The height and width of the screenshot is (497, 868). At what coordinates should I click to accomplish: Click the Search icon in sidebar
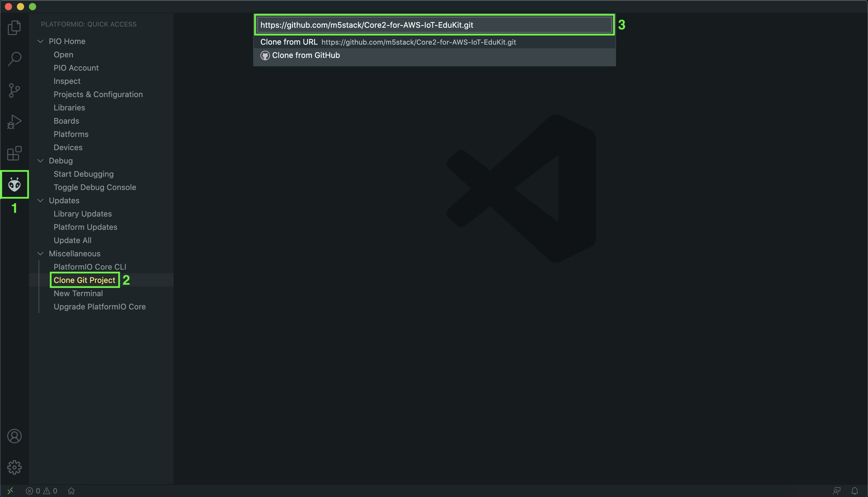pyautogui.click(x=14, y=59)
